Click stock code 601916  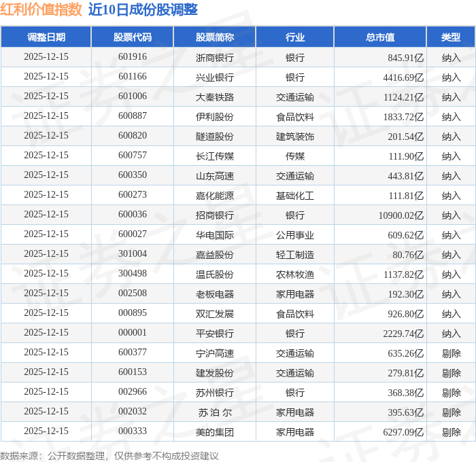click(x=133, y=56)
